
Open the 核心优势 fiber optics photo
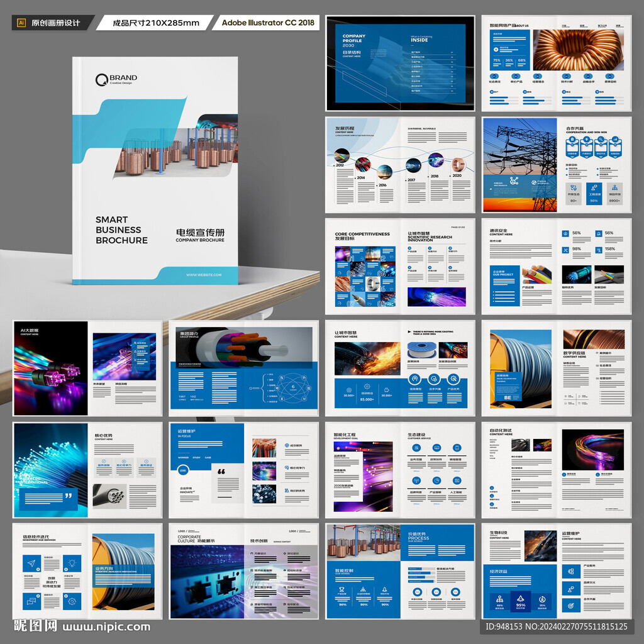(x=51, y=470)
